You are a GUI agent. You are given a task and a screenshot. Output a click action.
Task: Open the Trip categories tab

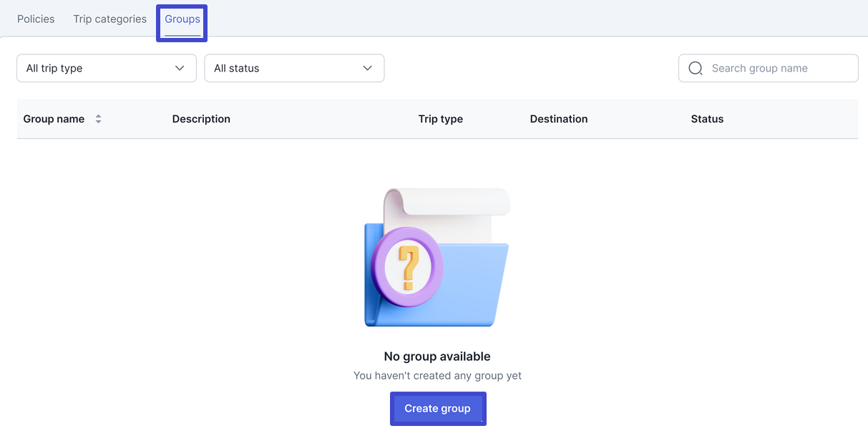tap(109, 19)
